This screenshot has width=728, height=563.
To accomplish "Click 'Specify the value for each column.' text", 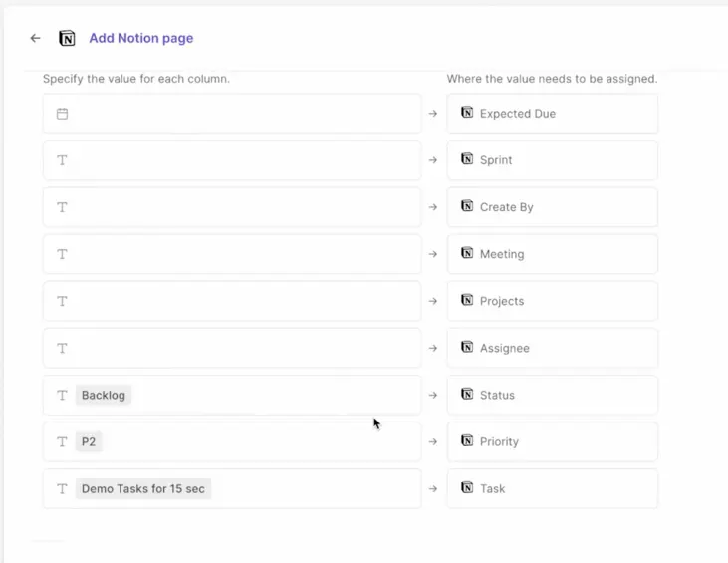I will [136, 79].
